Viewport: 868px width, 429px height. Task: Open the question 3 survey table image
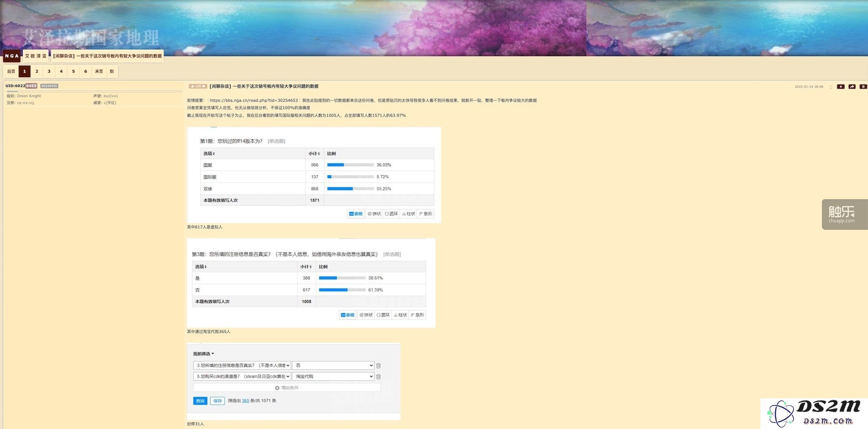pos(311,283)
